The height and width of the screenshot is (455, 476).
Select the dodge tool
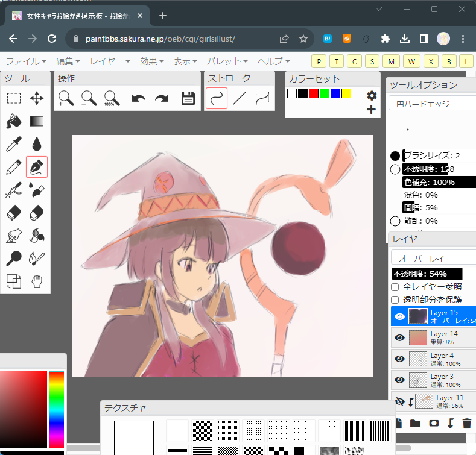14,259
